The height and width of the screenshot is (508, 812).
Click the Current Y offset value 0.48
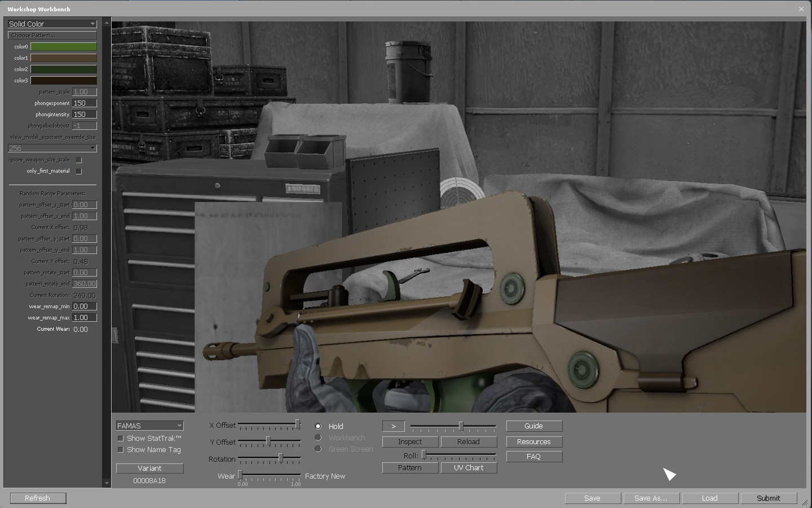(81, 261)
